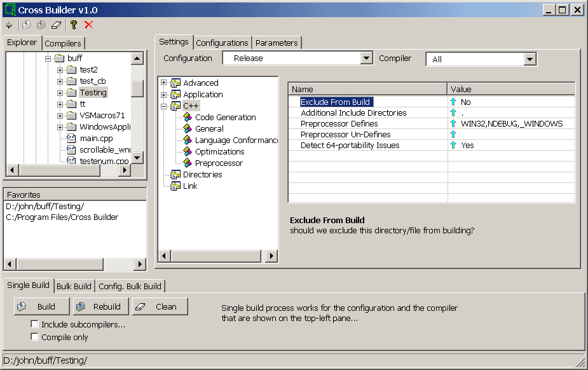
Task: Click the eraser clean icon in toolbar
Action: (x=57, y=25)
